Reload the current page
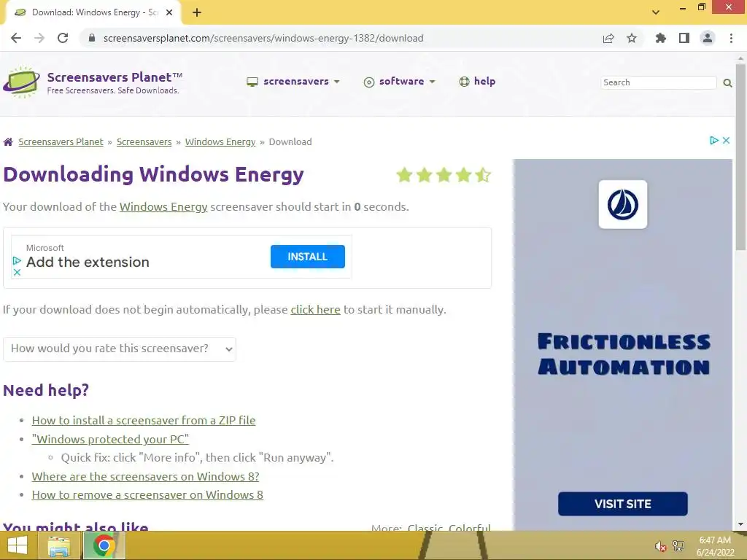This screenshot has width=747, height=560. (x=63, y=38)
